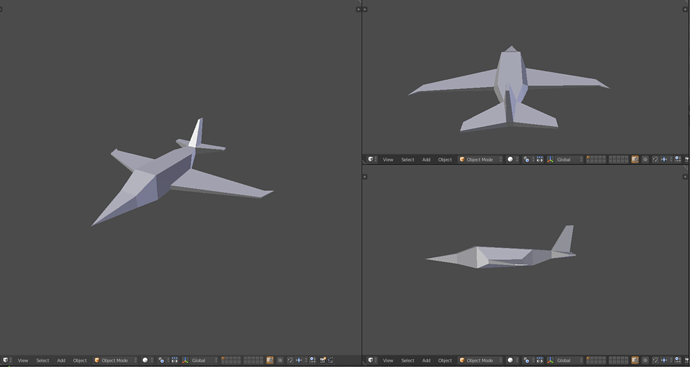
Task: Click manipulator axes icon in bottom-right viewport
Action: (x=550, y=360)
